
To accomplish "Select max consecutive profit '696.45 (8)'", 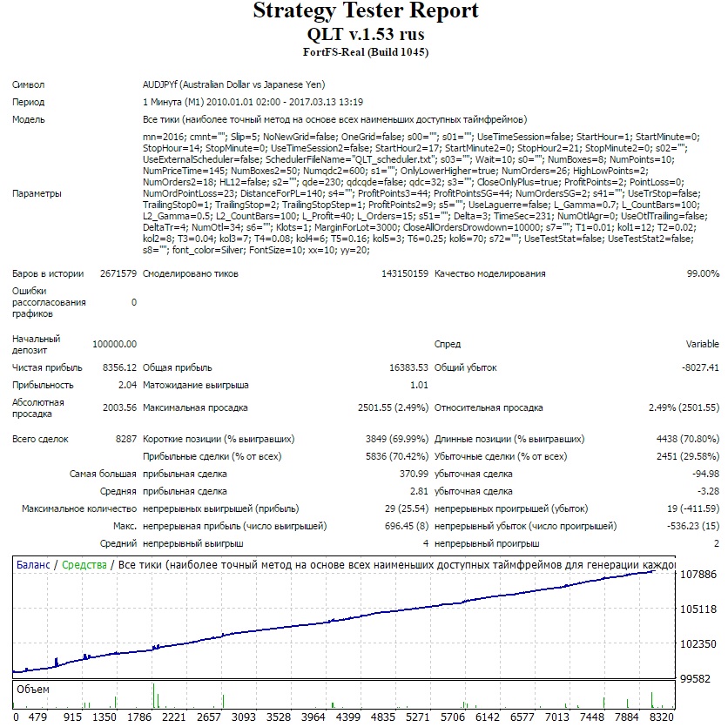I will (x=407, y=526).
